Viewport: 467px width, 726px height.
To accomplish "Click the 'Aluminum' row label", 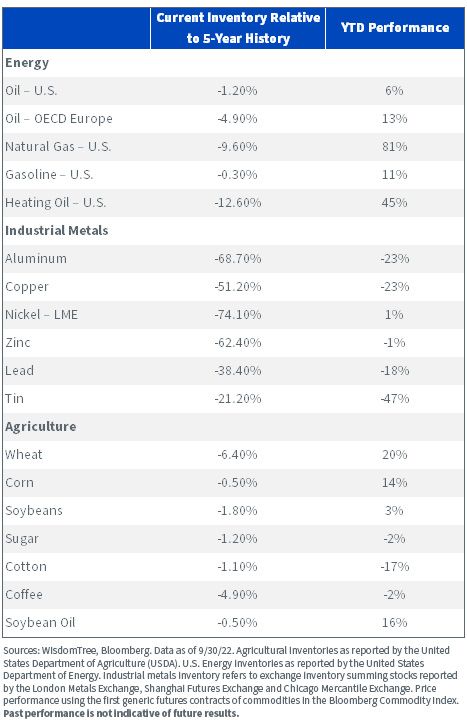I will (36, 258).
